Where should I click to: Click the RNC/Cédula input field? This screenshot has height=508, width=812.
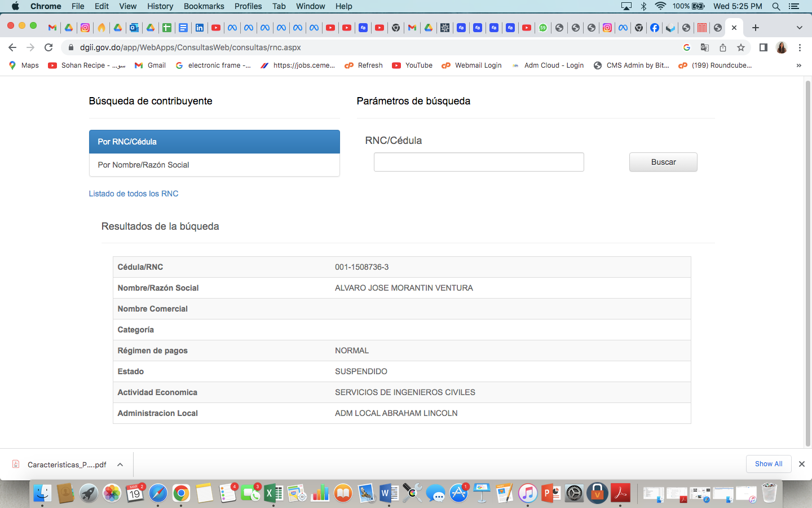point(479,162)
